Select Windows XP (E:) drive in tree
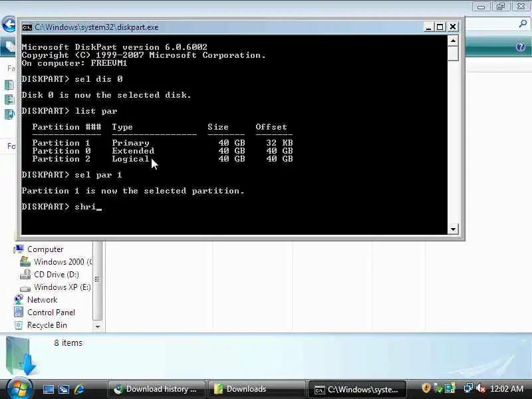Viewport: 532px width, 399px height. click(x=62, y=287)
